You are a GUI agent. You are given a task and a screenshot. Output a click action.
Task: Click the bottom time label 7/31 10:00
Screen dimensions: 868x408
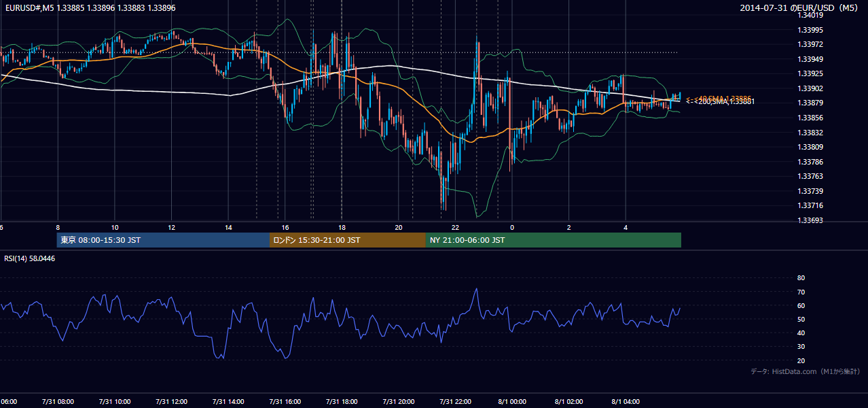pos(114,402)
